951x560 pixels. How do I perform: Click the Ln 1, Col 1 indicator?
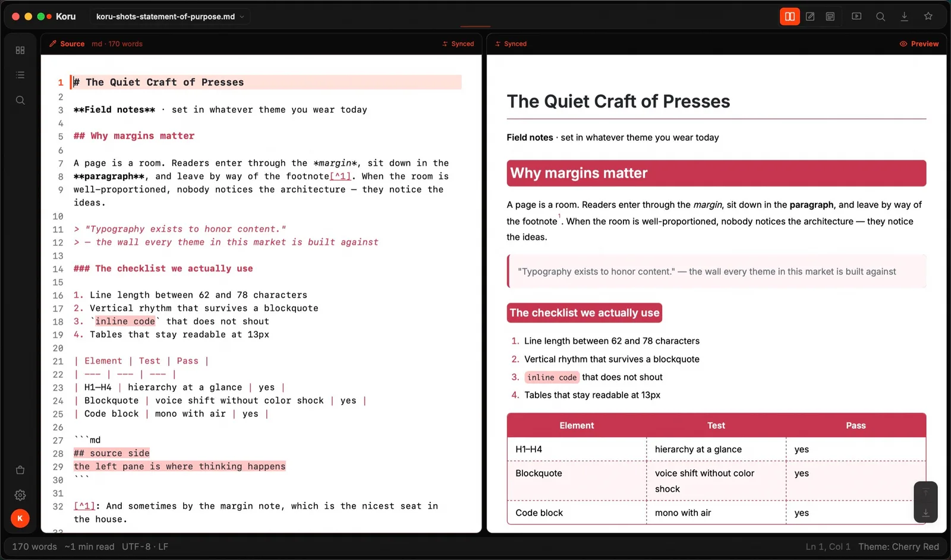tap(828, 547)
